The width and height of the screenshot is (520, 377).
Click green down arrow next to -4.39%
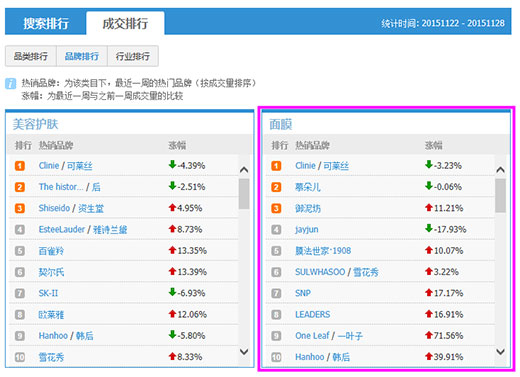pyautogui.click(x=172, y=164)
